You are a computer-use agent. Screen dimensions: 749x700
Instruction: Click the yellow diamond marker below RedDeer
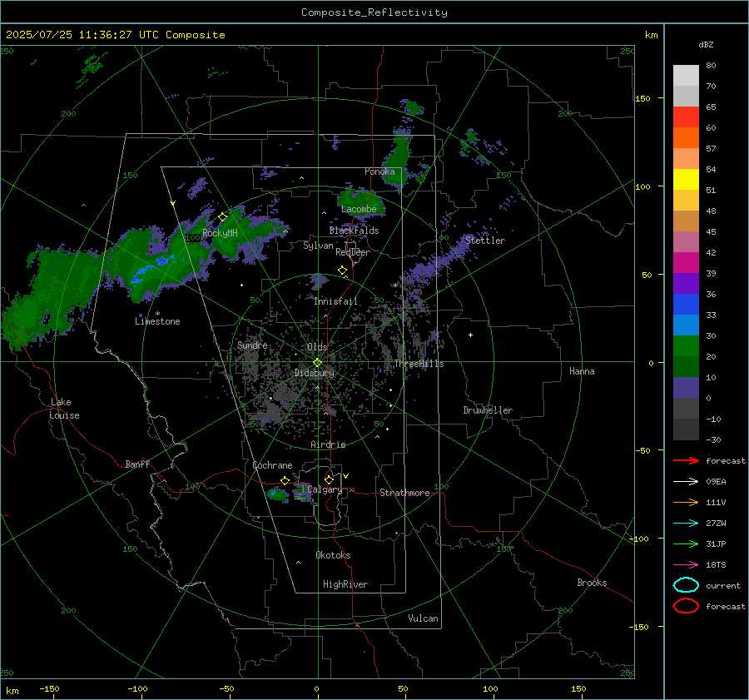point(343,271)
